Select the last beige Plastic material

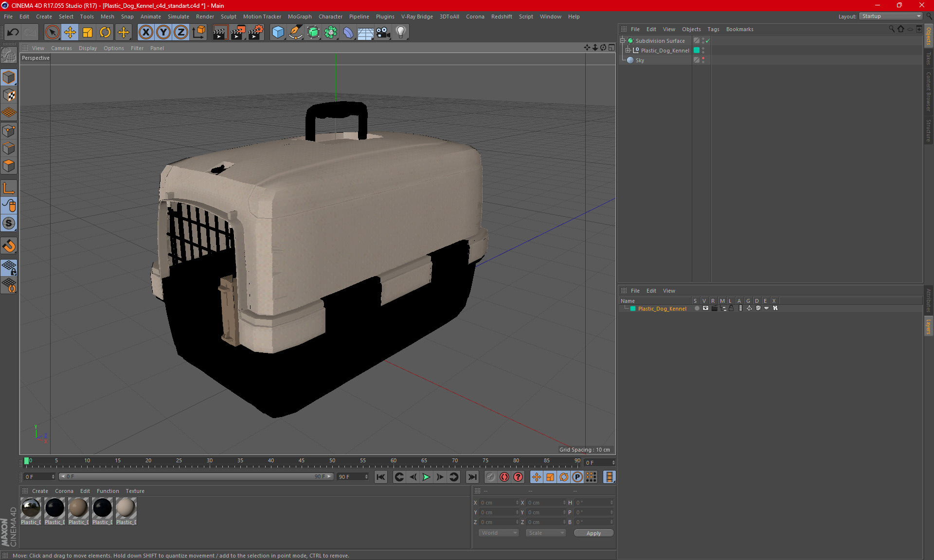(126, 511)
